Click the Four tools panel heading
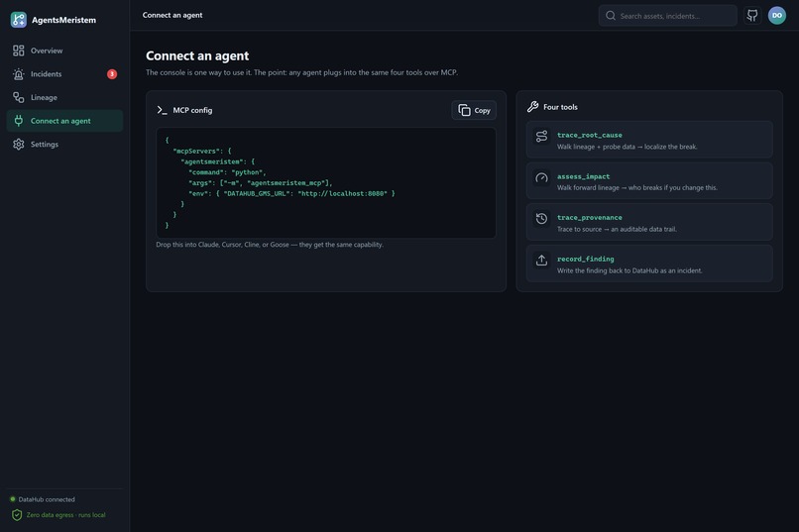This screenshot has width=799, height=532. (x=560, y=107)
